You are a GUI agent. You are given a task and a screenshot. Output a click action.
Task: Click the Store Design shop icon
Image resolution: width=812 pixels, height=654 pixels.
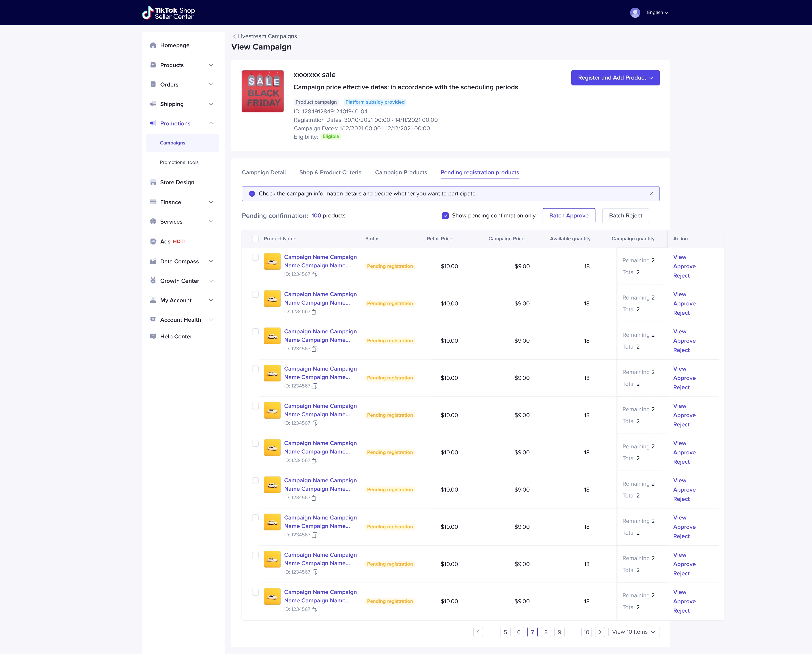point(153,182)
